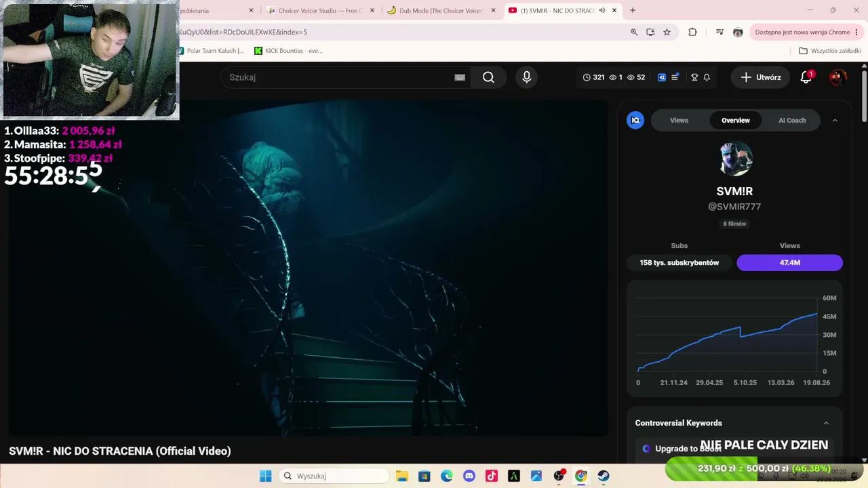Image resolution: width=868 pixels, height=488 pixels.
Task: Switch to the Dub Mode browser tab
Action: [441, 10]
